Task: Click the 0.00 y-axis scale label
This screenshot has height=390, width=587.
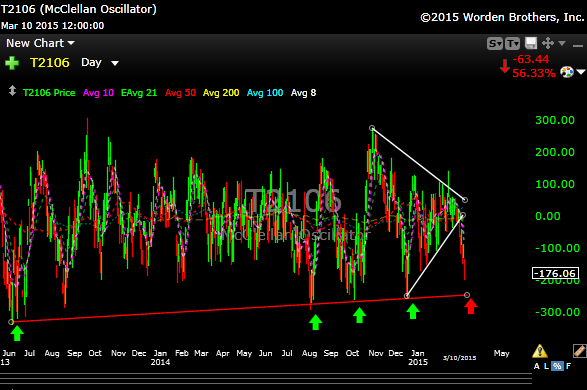Action: pyautogui.click(x=548, y=216)
